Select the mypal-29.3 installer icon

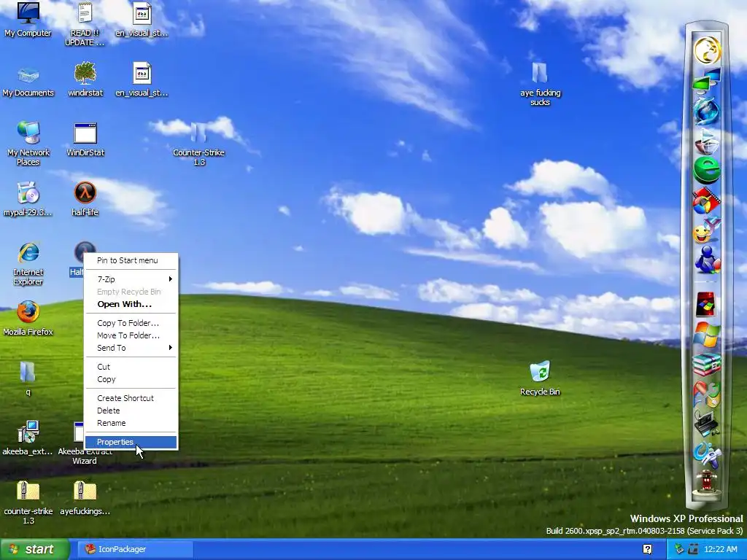pyautogui.click(x=28, y=192)
